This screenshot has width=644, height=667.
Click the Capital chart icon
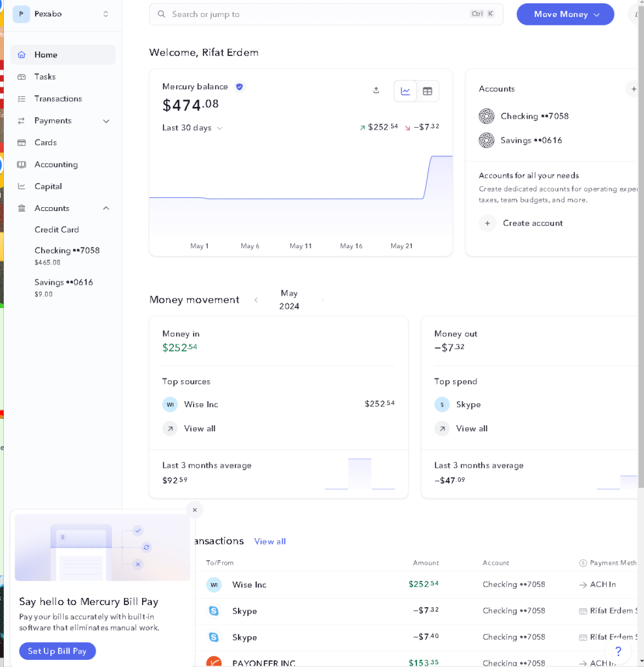22,186
